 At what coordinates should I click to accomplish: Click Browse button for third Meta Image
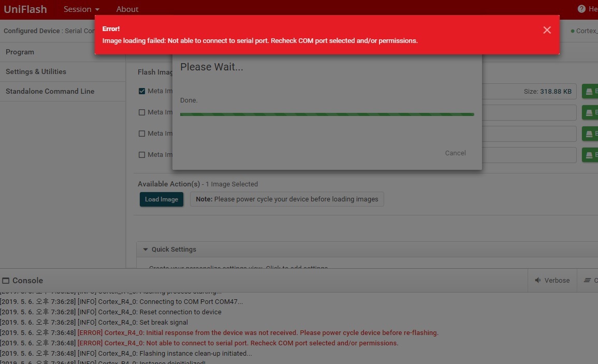coord(590,134)
